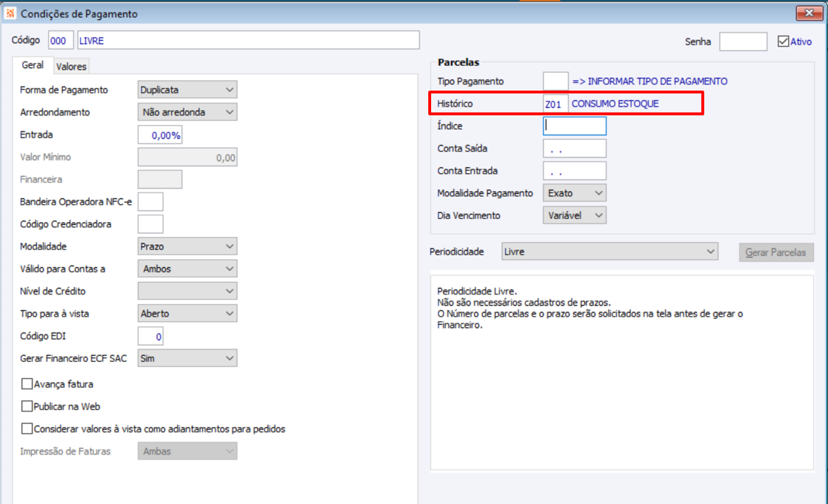Click the description field containing LIVRE

(x=248, y=40)
